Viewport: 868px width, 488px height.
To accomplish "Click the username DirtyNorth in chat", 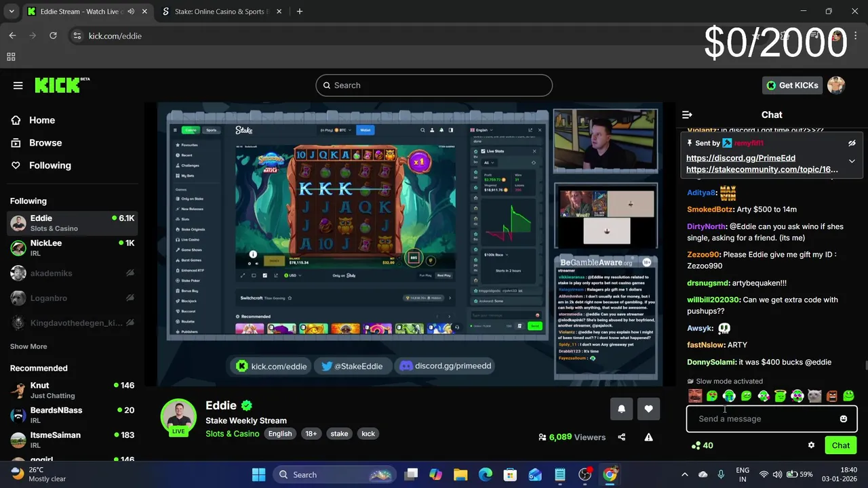I will point(706,226).
